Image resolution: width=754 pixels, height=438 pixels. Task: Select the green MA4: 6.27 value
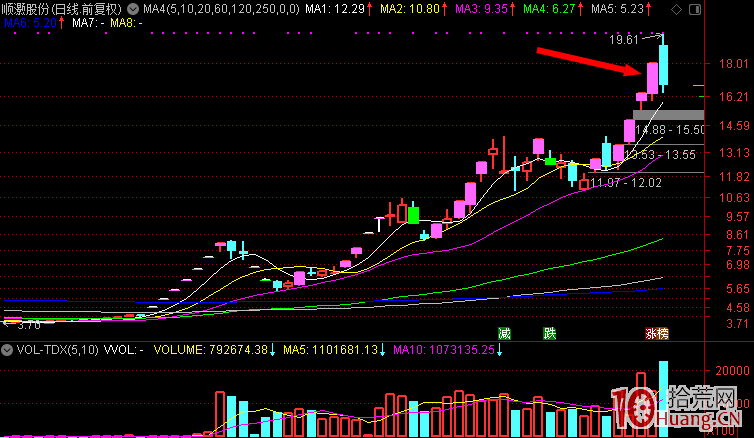coord(550,9)
